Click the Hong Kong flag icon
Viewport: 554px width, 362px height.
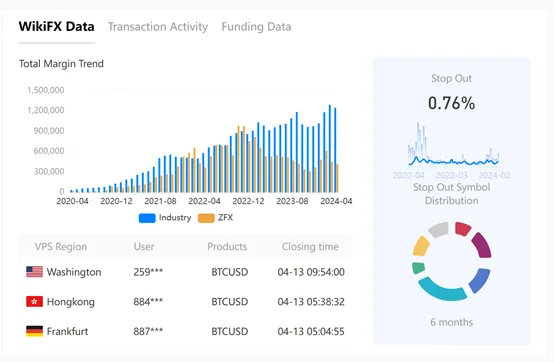35,302
